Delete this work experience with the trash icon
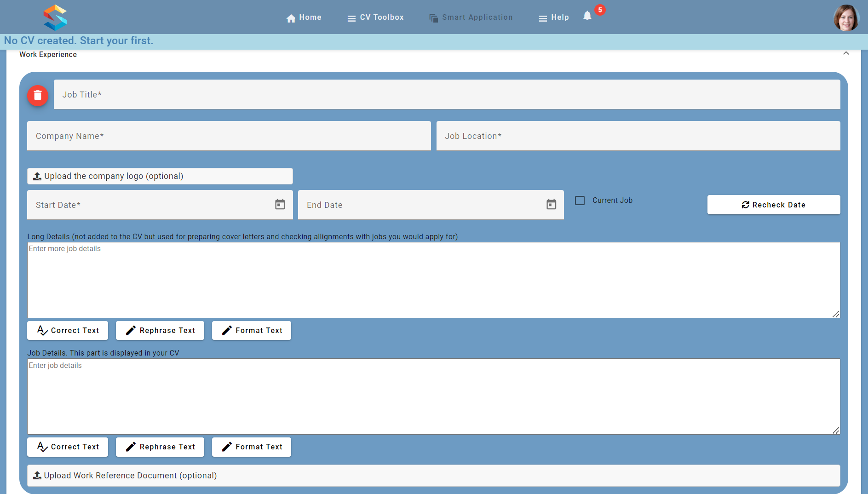 38,96
